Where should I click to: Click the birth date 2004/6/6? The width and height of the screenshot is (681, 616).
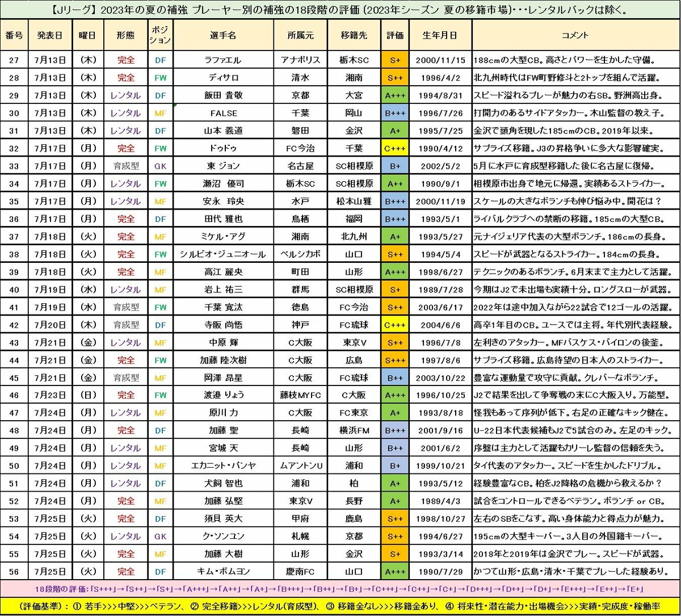[x=440, y=324]
